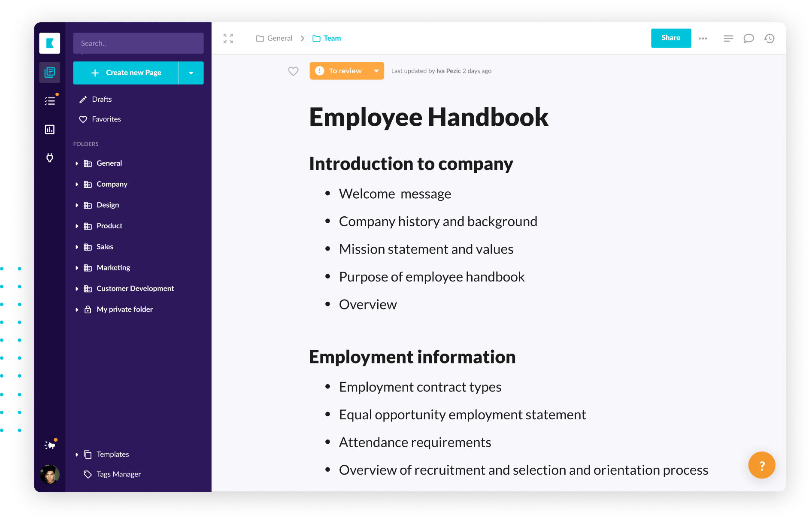Open the Drafts menu item
Image resolution: width=812 pixels, height=521 pixels.
click(102, 100)
